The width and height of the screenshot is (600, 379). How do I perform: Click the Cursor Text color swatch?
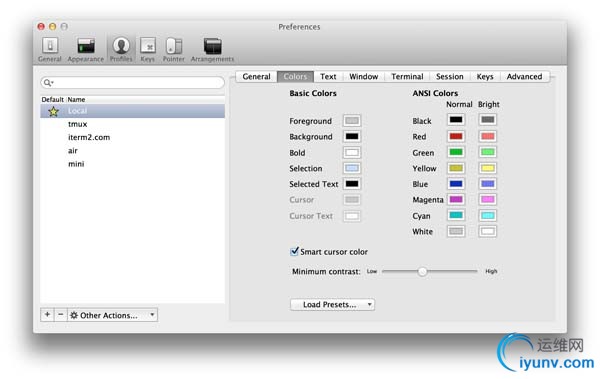pos(352,216)
